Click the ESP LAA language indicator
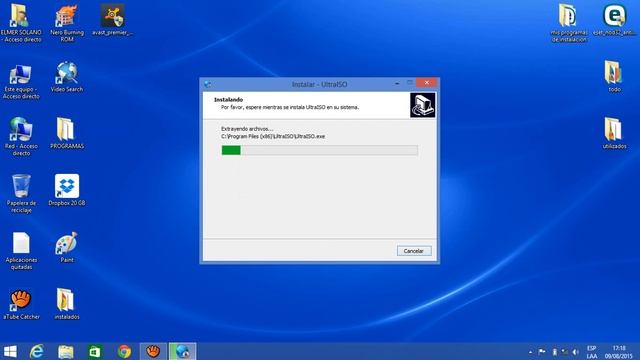 coord(591,352)
